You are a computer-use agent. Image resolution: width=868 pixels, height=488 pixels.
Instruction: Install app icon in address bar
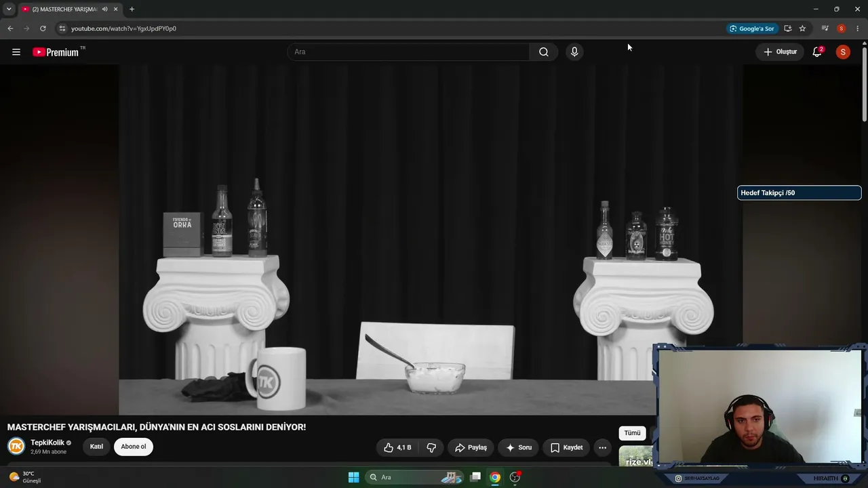point(787,28)
